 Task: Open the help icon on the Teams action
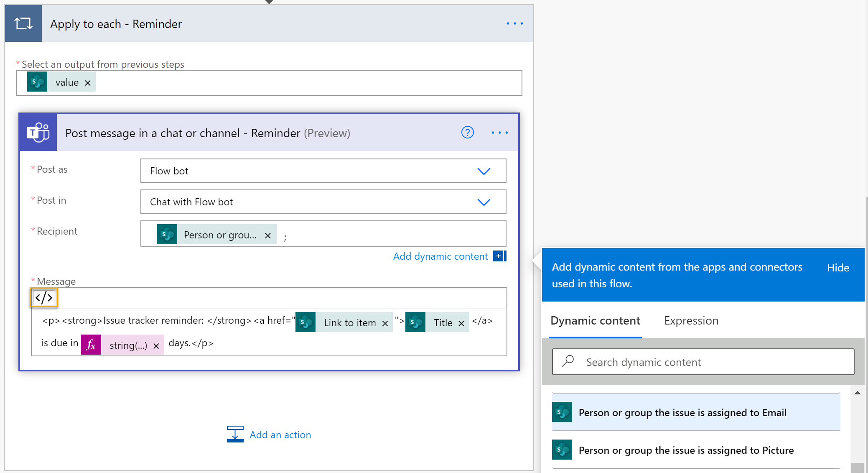point(467,133)
